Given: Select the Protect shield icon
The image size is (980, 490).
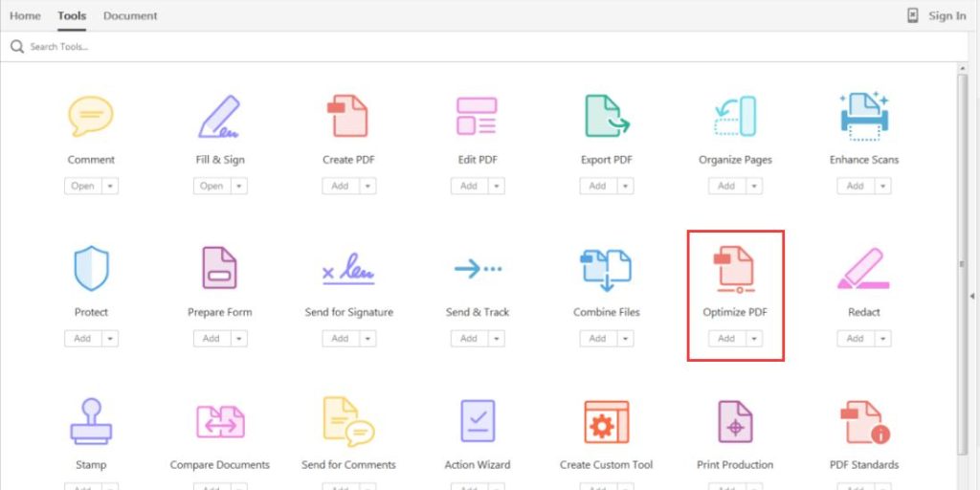Looking at the screenshot, I should pos(91,269).
